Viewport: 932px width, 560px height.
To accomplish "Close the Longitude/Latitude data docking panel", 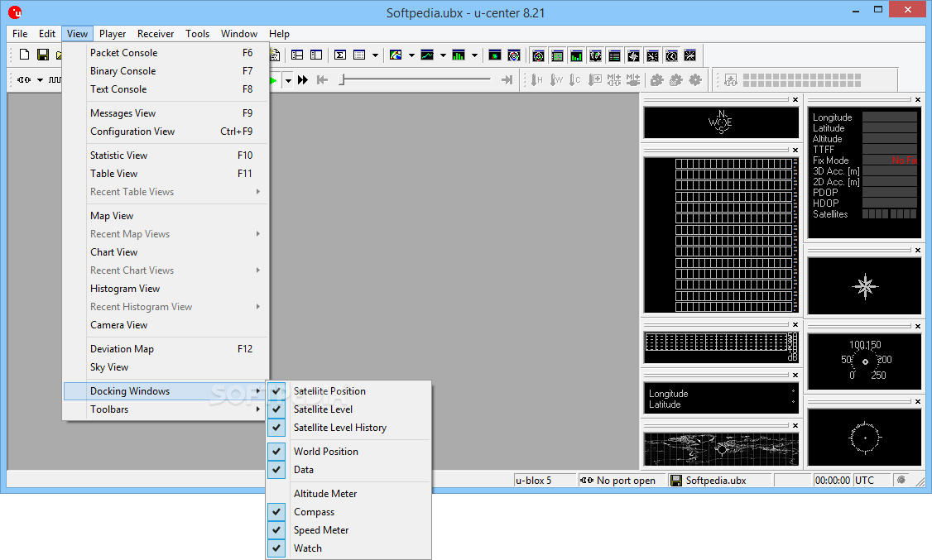I will coord(795,376).
